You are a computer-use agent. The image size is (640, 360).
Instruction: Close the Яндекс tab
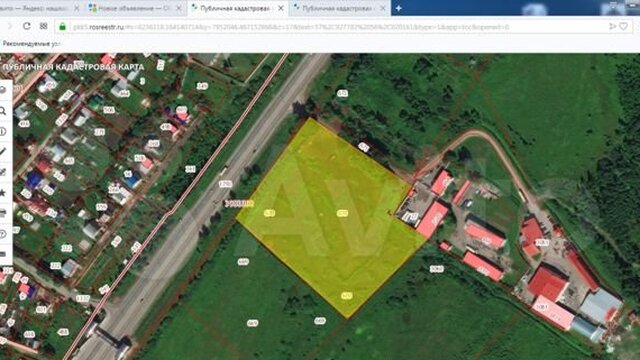point(76,8)
